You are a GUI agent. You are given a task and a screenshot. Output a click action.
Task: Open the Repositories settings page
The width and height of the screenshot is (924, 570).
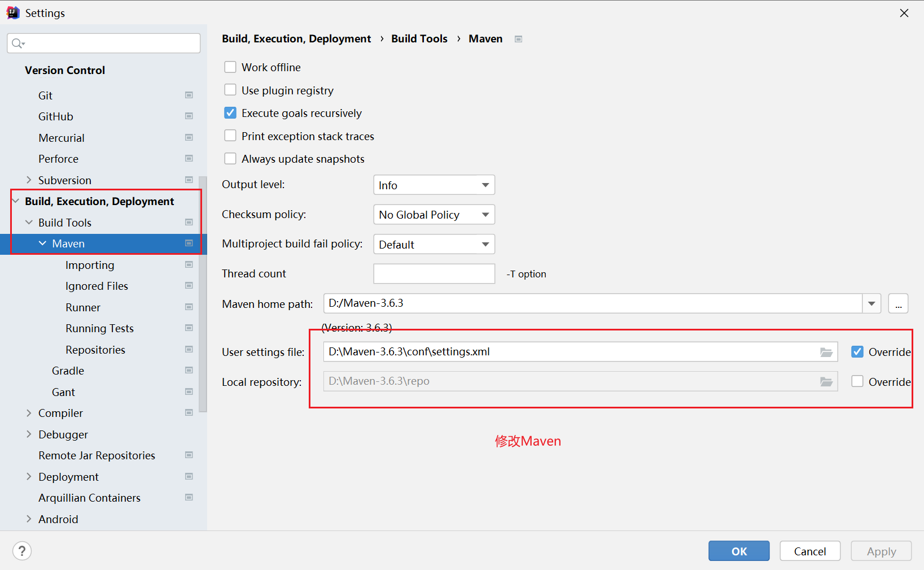(x=95, y=350)
